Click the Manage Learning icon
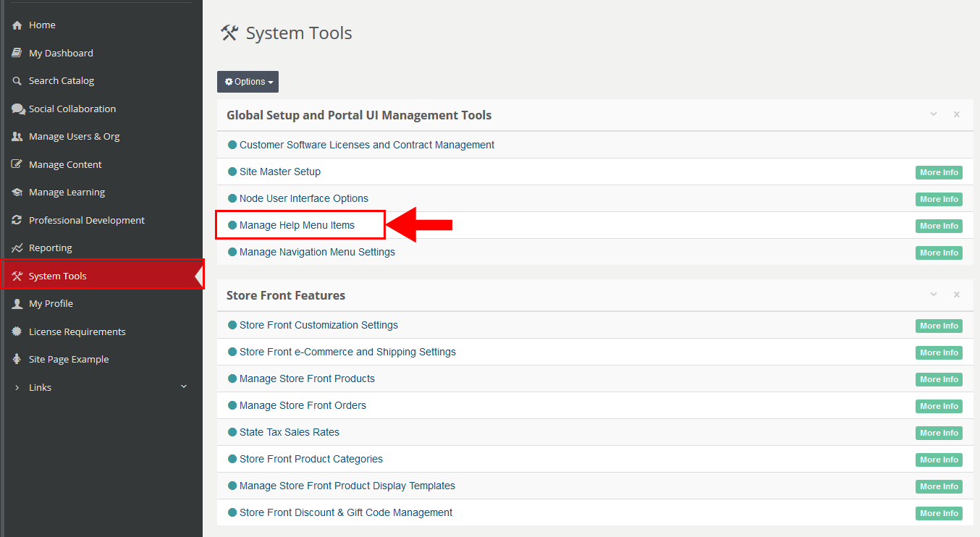This screenshot has width=980, height=537. pos(16,192)
